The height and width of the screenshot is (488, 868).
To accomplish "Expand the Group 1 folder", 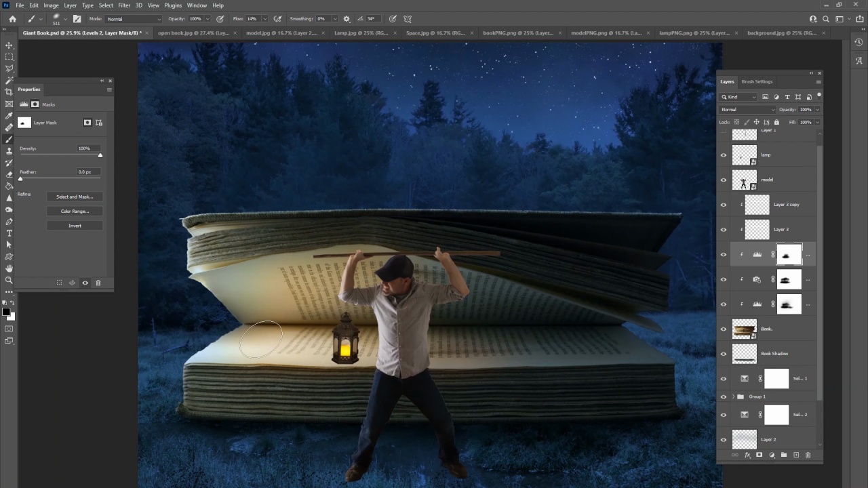I will tap(732, 396).
